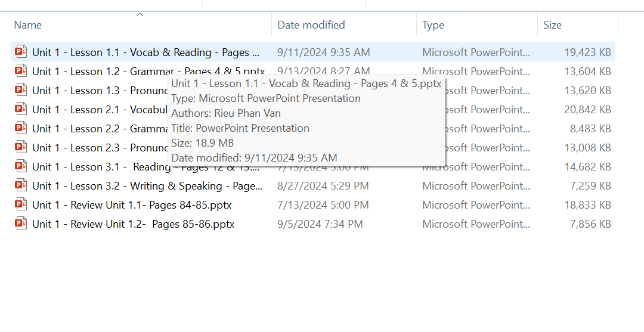Click the Lesson 3.2 Writing & Speaking icon
This screenshot has width=644, height=332.
21,185
